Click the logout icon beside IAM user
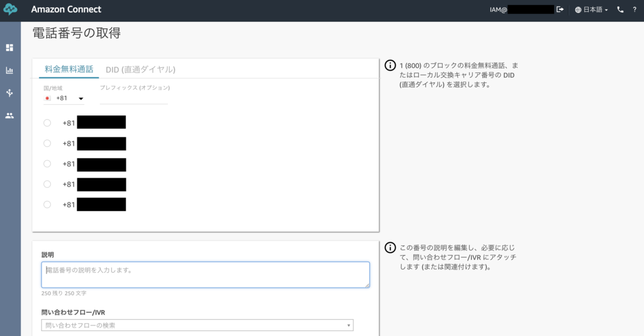The image size is (644, 336). click(x=560, y=9)
